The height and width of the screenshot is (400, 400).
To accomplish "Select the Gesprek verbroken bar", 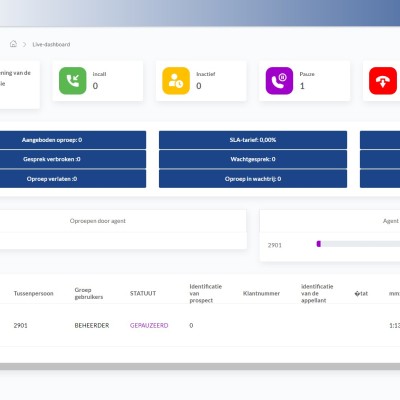I will click(x=73, y=159).
